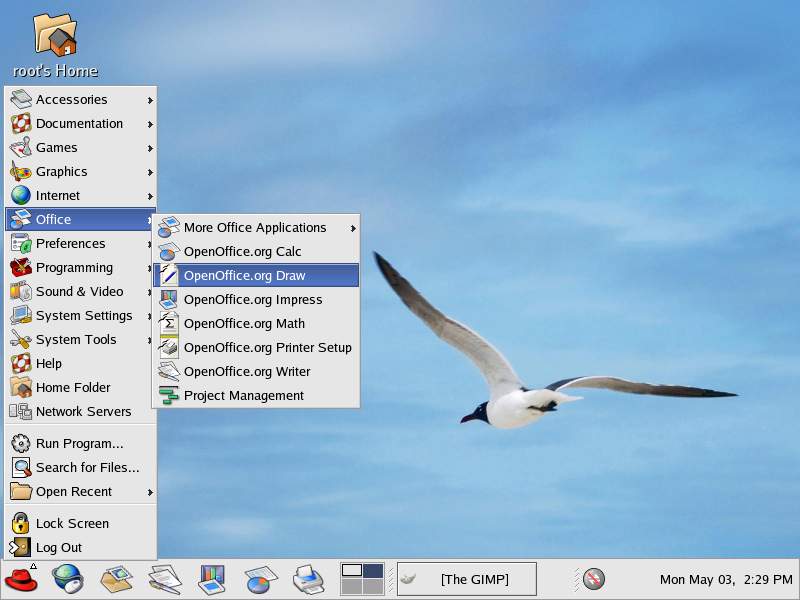800x600 pixels.
Task: Click the Programming toolbox icon
Action: 21,267
